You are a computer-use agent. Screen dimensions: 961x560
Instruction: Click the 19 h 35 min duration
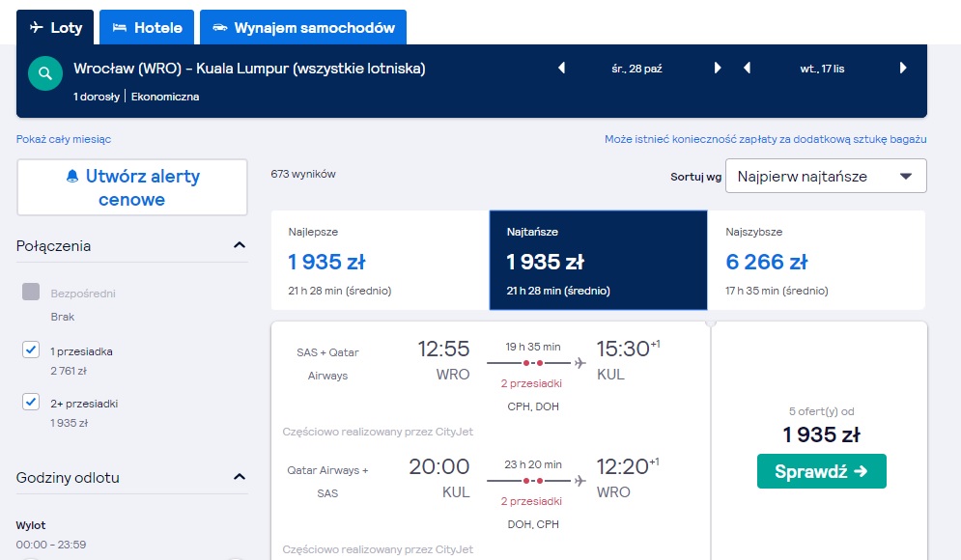tap(532, 347)
